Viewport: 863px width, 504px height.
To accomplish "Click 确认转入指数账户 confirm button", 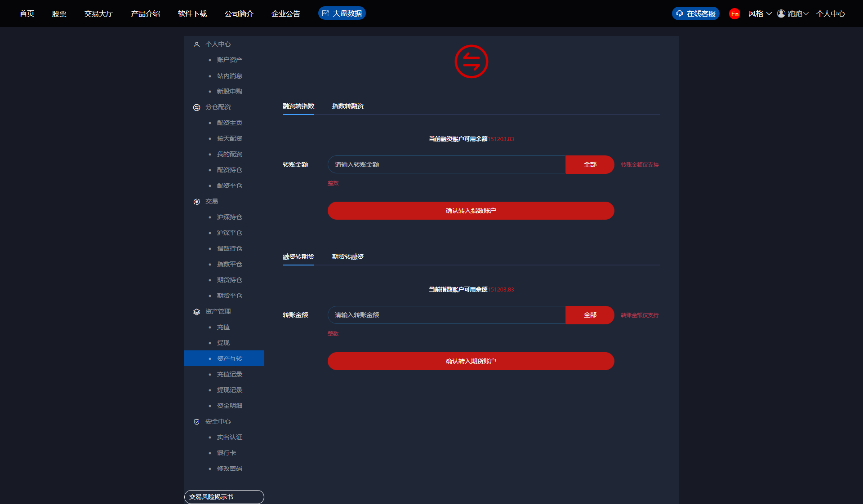I will (471, 211).
